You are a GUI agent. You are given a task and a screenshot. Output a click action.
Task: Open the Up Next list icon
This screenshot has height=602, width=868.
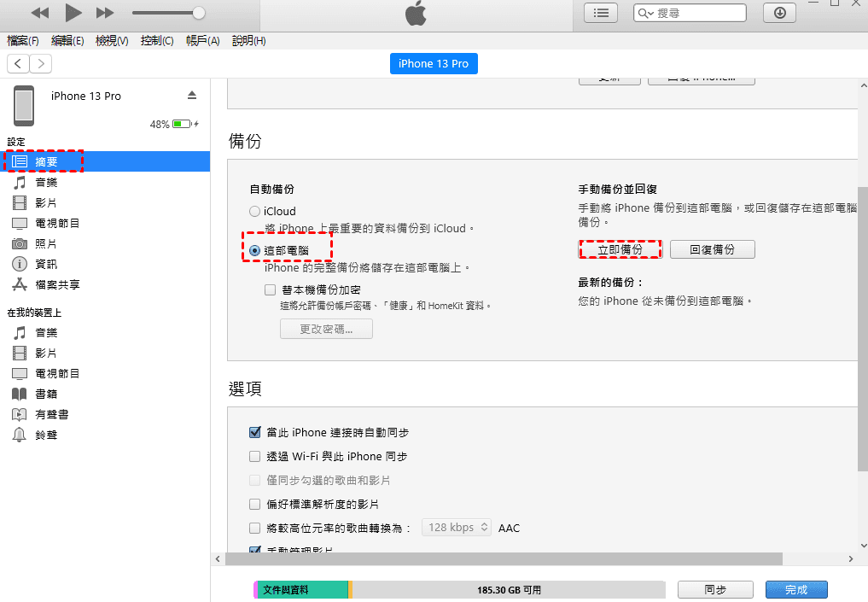(601, 13)
